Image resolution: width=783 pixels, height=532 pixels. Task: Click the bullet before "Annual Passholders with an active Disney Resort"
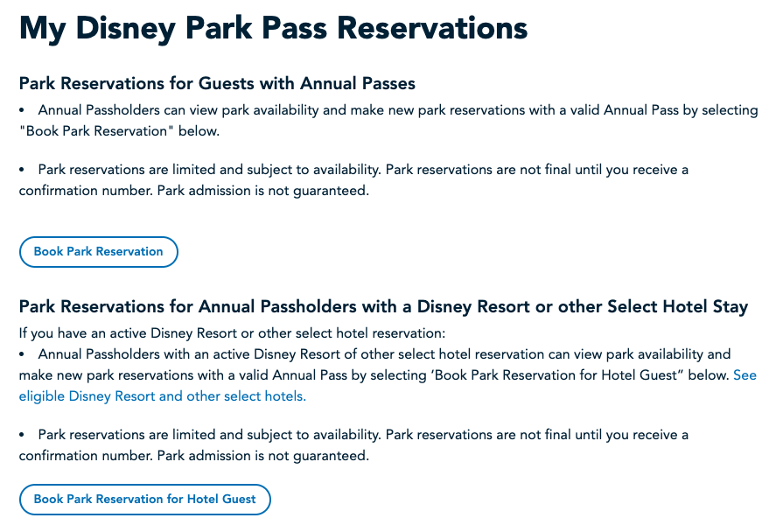pyautogui.click(x=23, y=355)
